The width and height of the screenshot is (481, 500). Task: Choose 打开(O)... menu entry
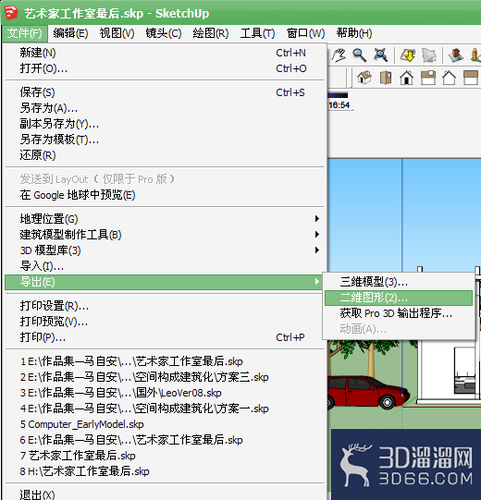click(x=165, y=68)
